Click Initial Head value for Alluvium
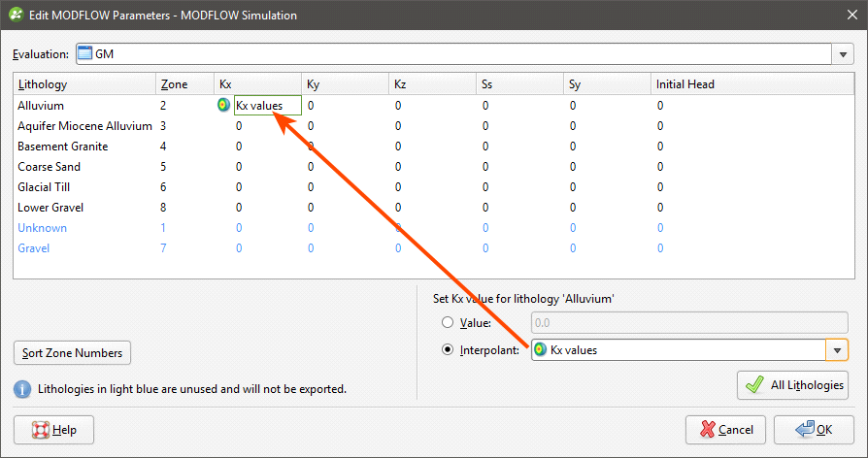Viewport: 868px width, 458px height. click(660, 105)
